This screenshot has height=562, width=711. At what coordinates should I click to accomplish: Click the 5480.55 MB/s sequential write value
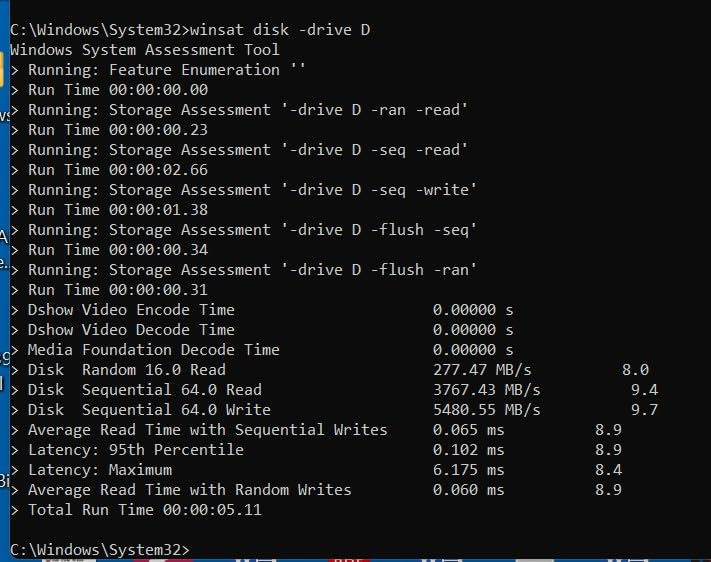486,410
